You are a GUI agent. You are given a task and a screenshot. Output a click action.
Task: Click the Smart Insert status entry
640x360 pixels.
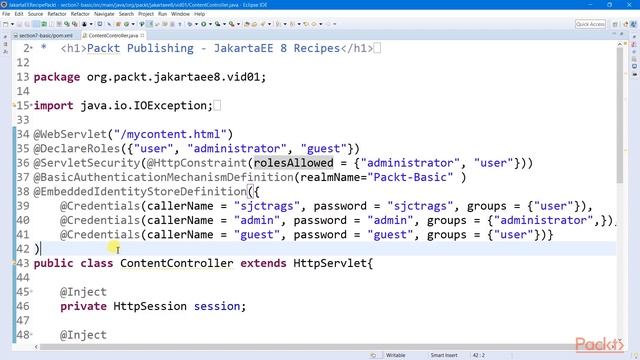pyautogui.click(x=444, y=356)
